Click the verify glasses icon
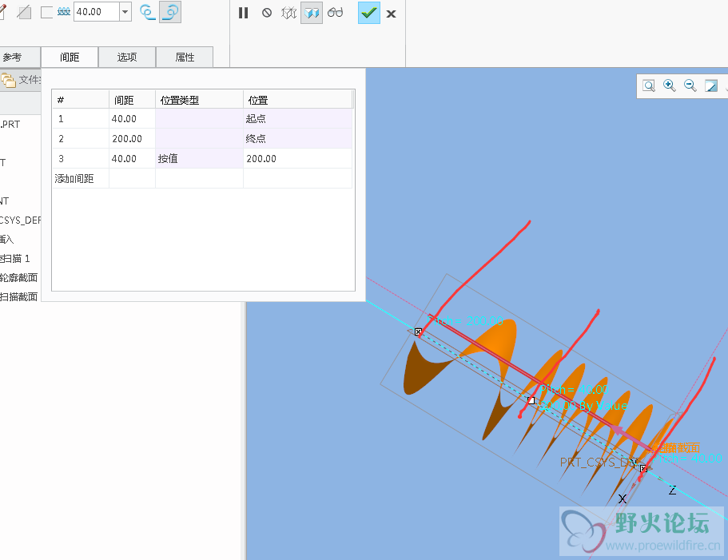728x560 pixels. [335, 13]
